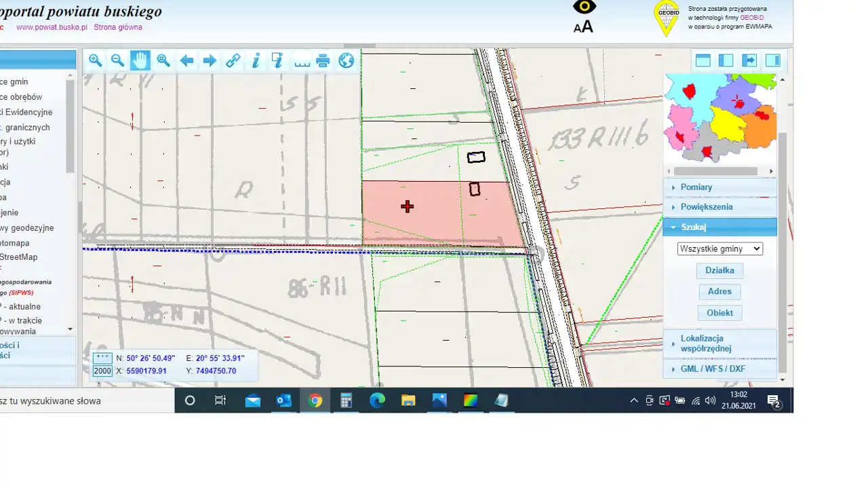Toggle degrees-minutes-seconds coordinate format button
Screen dimensions: 868x488
(x=102, y=358)
